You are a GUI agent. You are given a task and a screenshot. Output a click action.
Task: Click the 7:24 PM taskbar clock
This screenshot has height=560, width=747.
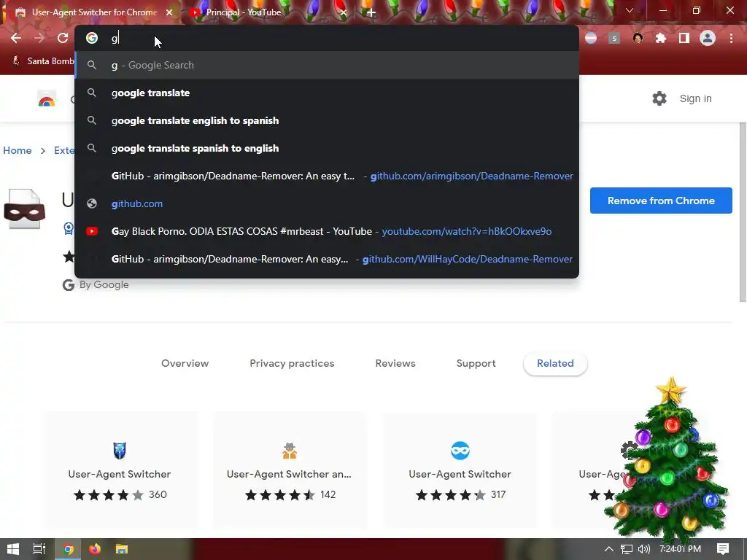pos(681,549)
